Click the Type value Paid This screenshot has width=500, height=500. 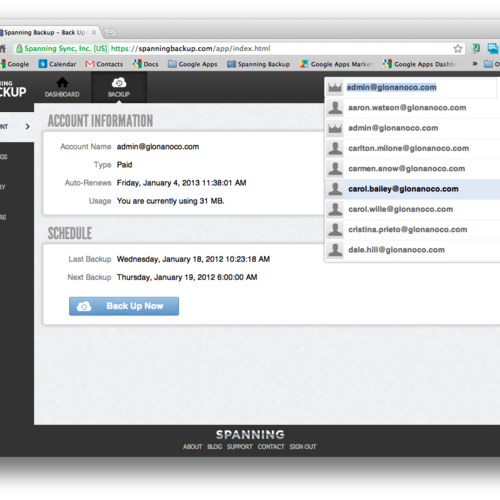coord(124,165)
